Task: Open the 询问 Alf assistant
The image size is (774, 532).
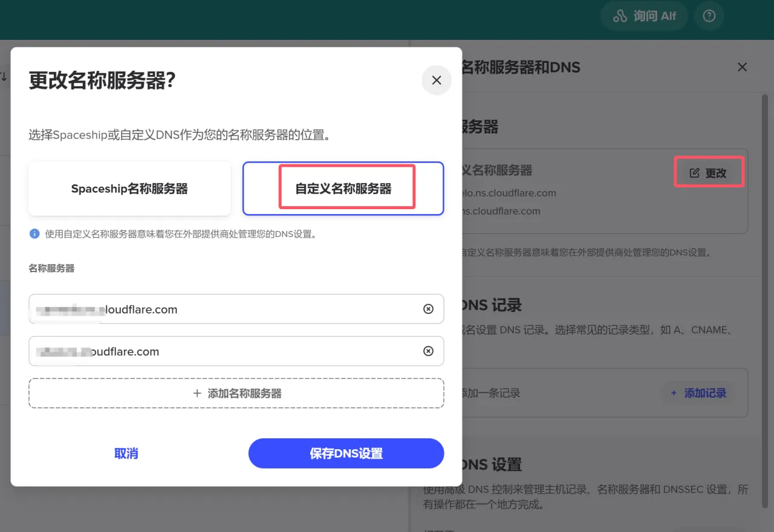Action: pos(645,16)
